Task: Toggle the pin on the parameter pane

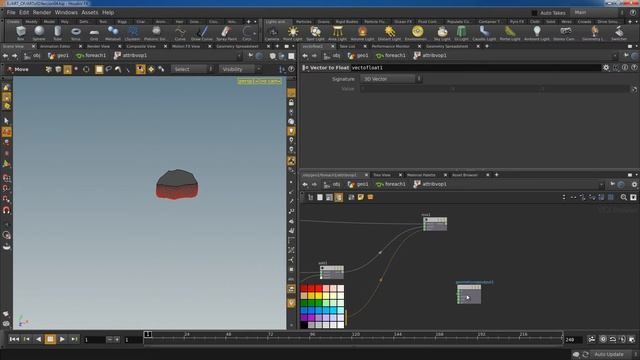Action: [x=625, y=56]
